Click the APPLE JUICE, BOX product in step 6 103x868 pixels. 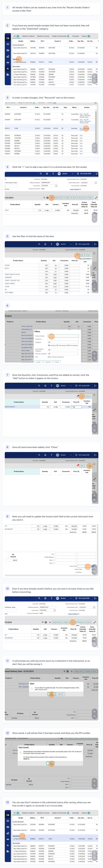[x=27, y=326]
